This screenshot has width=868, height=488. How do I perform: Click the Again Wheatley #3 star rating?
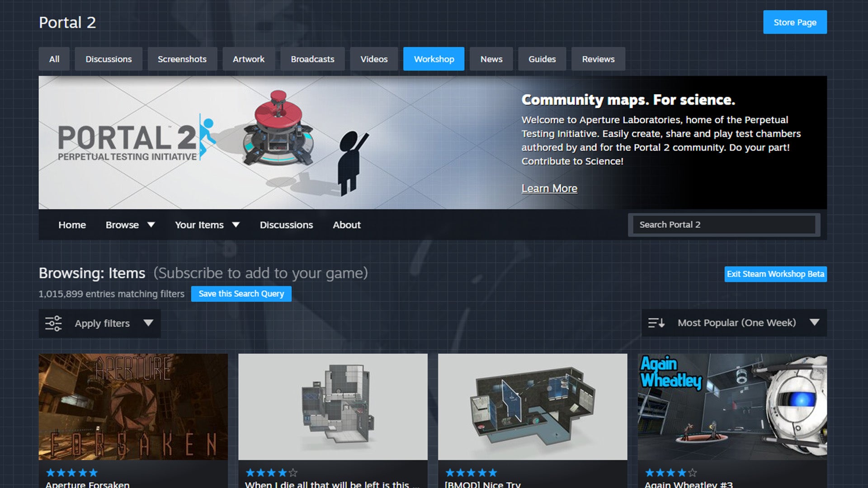tap(671, 473)
